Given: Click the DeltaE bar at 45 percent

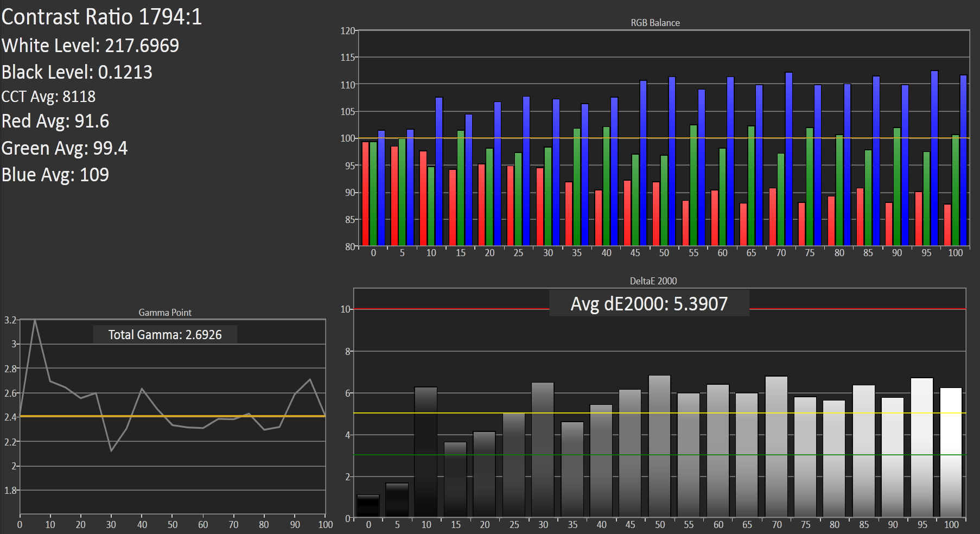Looking at the screenshot, I should 630,453.
